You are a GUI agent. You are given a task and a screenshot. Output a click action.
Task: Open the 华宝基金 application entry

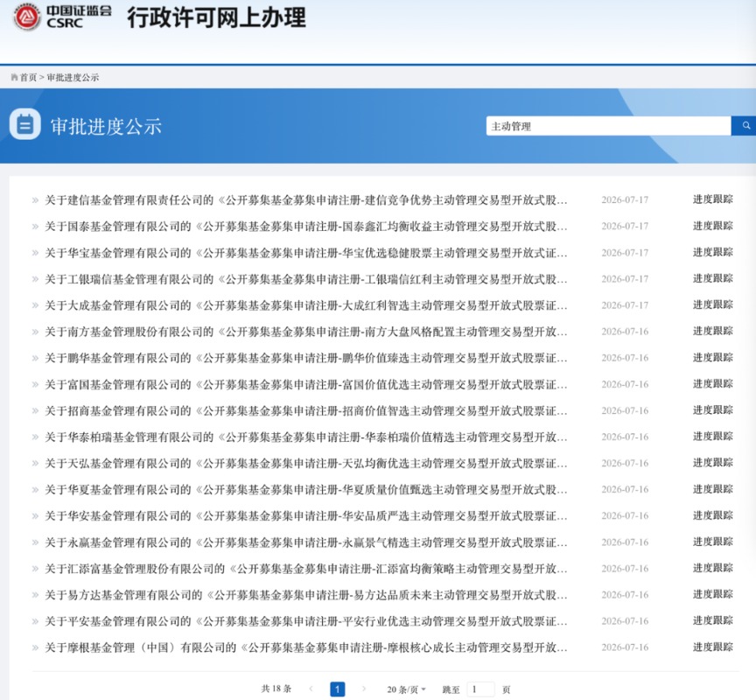click(306, 253)
